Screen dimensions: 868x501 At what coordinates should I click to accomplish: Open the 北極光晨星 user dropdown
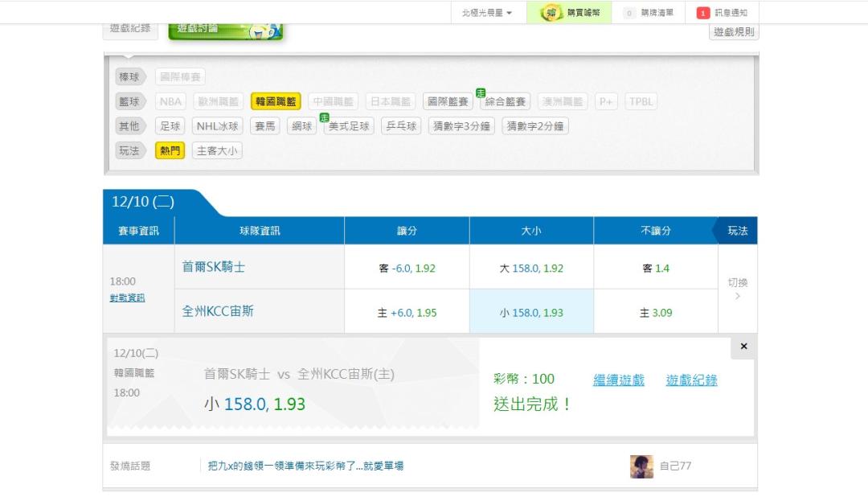[x=486, y=12]
